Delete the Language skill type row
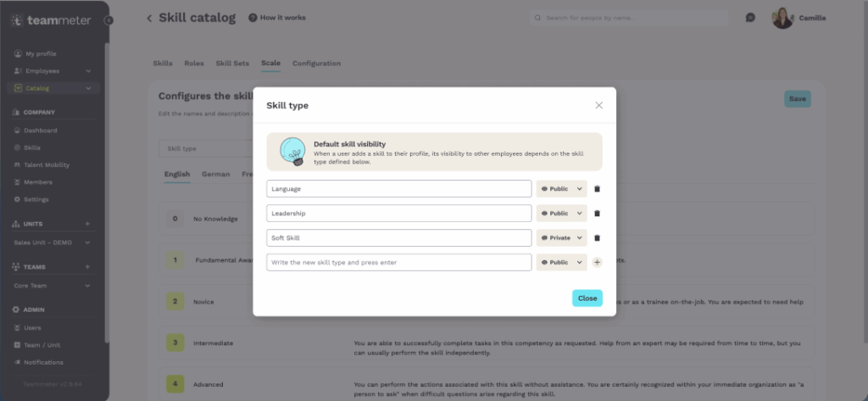 coord(597,189)
